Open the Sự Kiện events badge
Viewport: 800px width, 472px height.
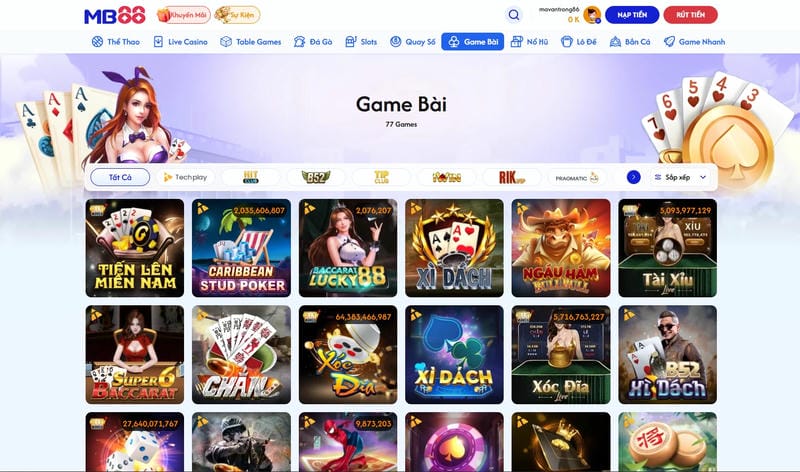(x=237, y=15)
